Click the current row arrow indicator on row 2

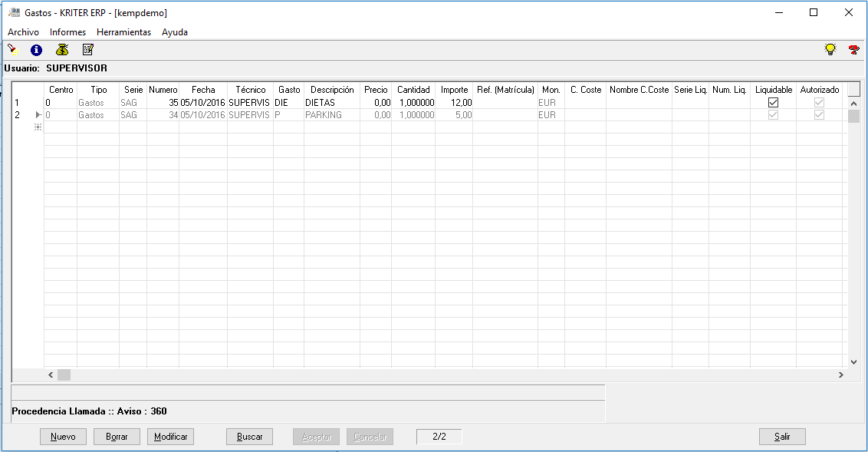tap(38, 115)
